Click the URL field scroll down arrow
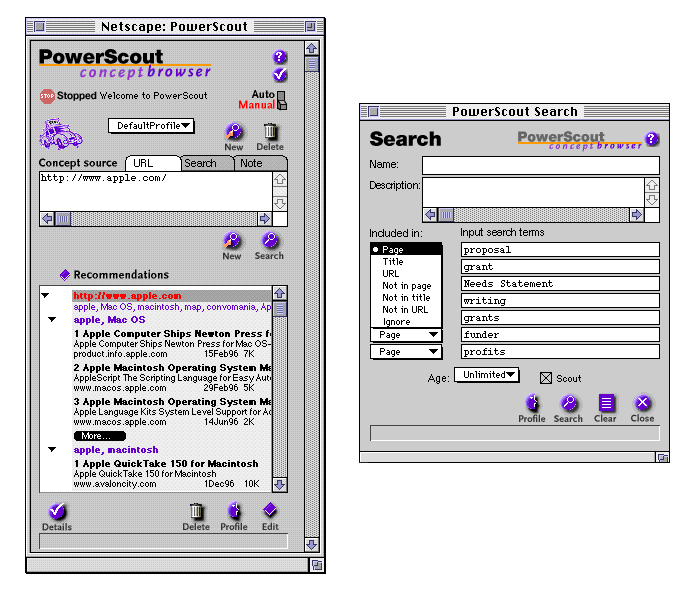This screenshot has height=600, width=700. click(280, 204)
